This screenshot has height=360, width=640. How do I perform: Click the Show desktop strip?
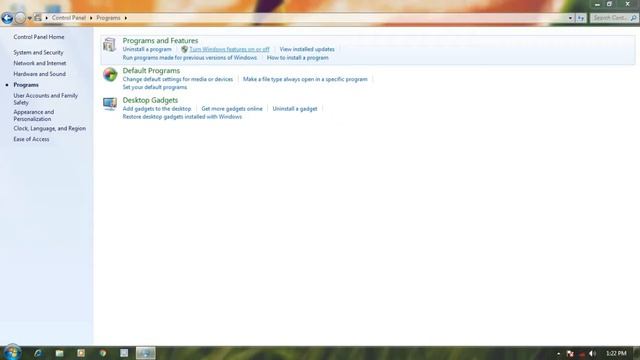pyautogui.click(x=637, y=353)
